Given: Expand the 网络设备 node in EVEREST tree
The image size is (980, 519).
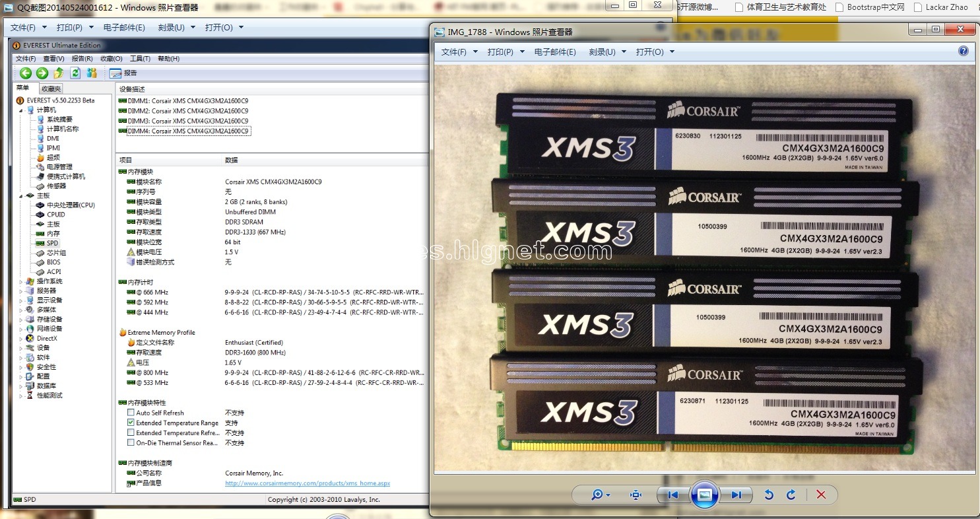Looking at the screenshot, I should 20,329.
